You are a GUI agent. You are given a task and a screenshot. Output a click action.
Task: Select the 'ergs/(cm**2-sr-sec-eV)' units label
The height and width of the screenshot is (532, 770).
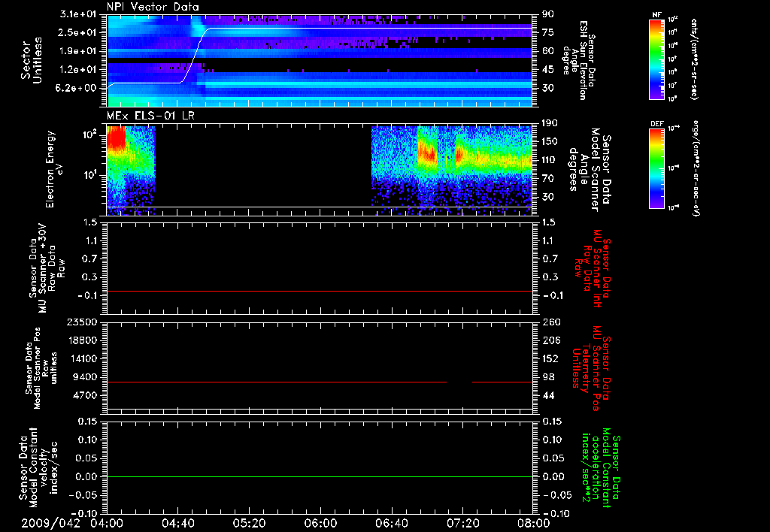[x=696, y=169]
